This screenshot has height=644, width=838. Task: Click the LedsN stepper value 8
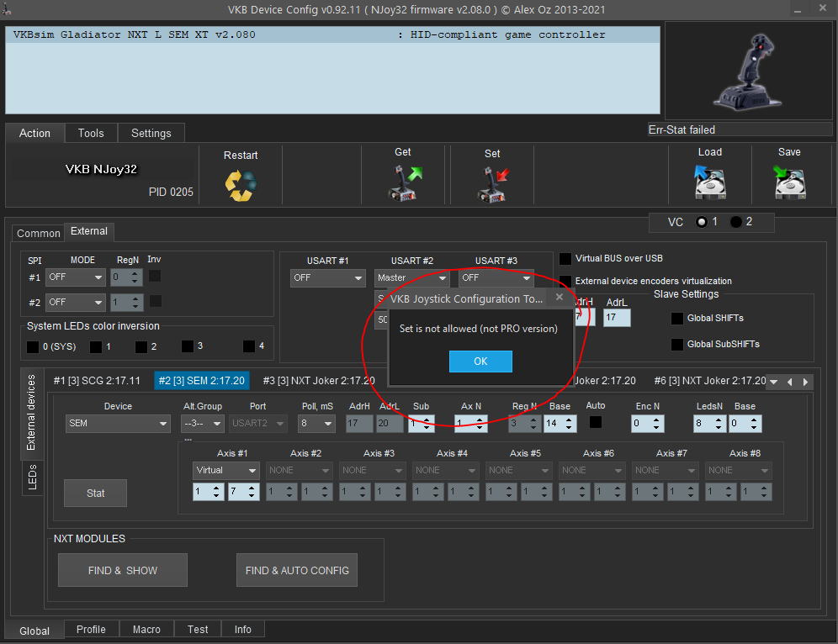click(711, 424)
